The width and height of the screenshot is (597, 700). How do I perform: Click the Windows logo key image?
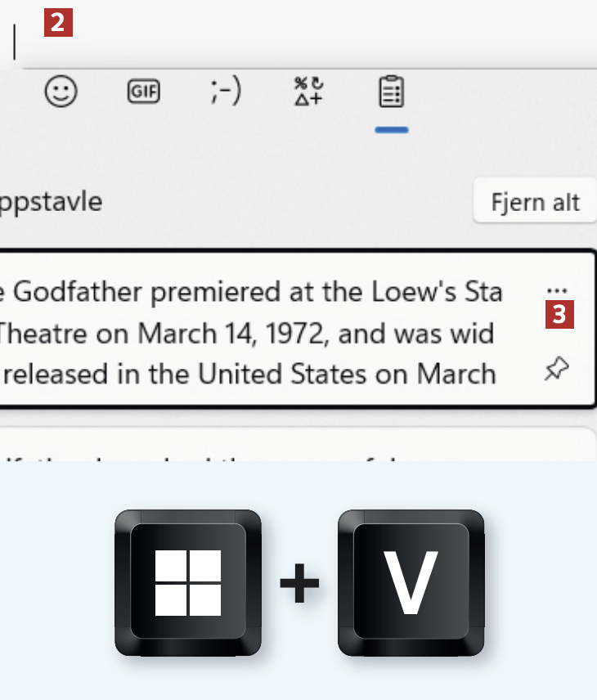(x=188, y=582)
